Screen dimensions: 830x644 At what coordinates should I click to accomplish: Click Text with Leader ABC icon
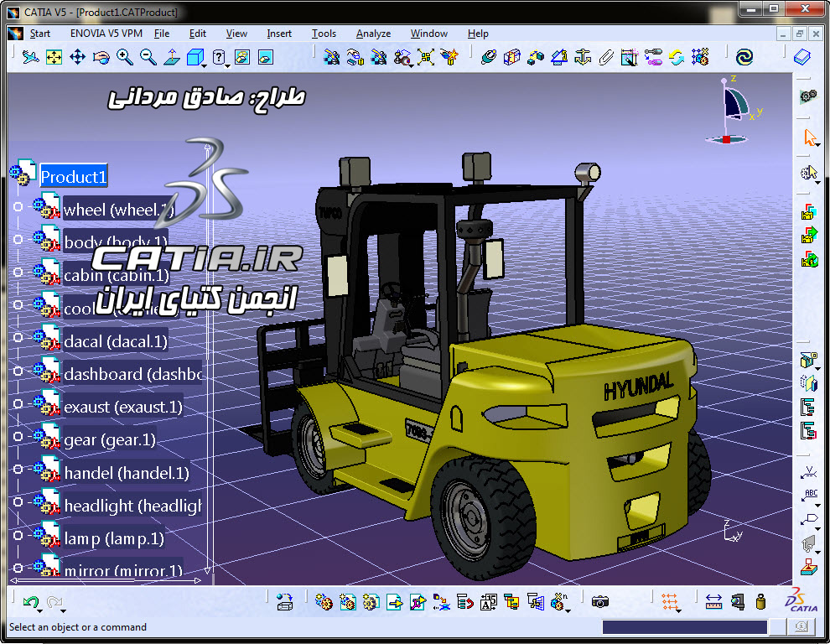(x=809, y=495)
